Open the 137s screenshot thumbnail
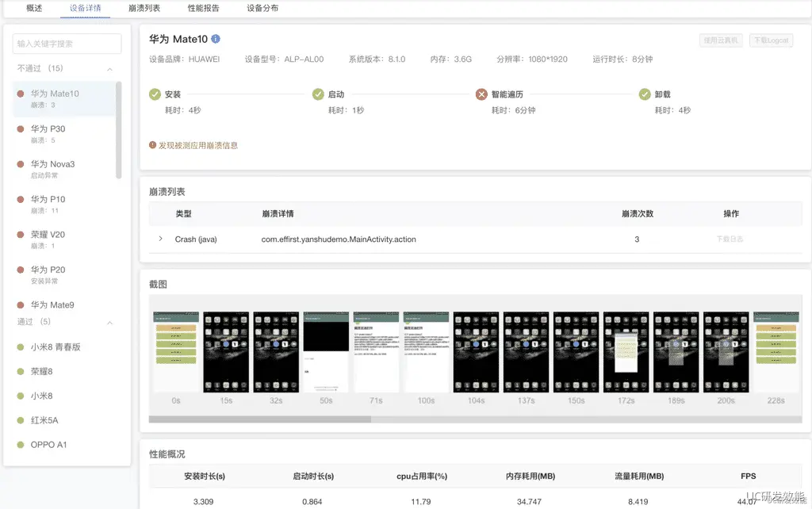The height and width of the screenshot is (509, 812). point(527,352)
